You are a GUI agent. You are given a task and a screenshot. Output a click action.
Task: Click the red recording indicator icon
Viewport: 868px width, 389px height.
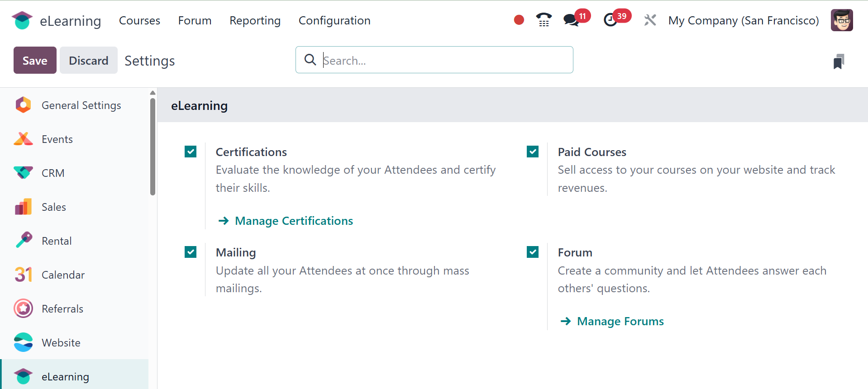coord(519,20)
